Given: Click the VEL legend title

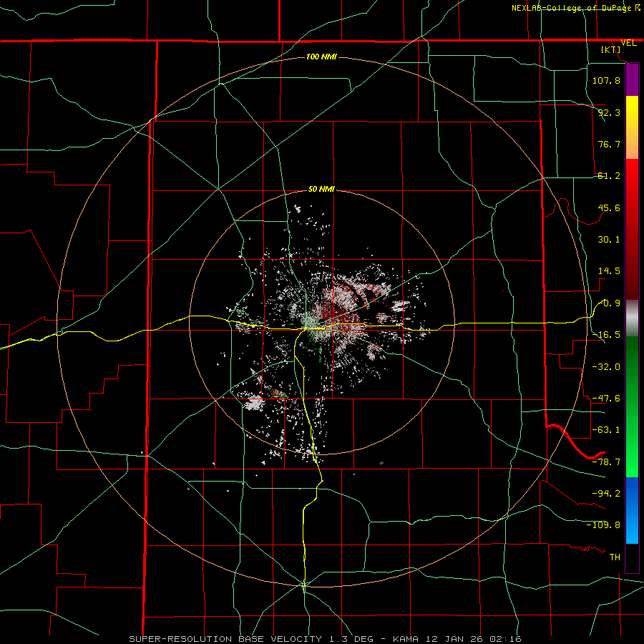Looking at the screenshot, I should pyautogui.click(x=628, y=43).
